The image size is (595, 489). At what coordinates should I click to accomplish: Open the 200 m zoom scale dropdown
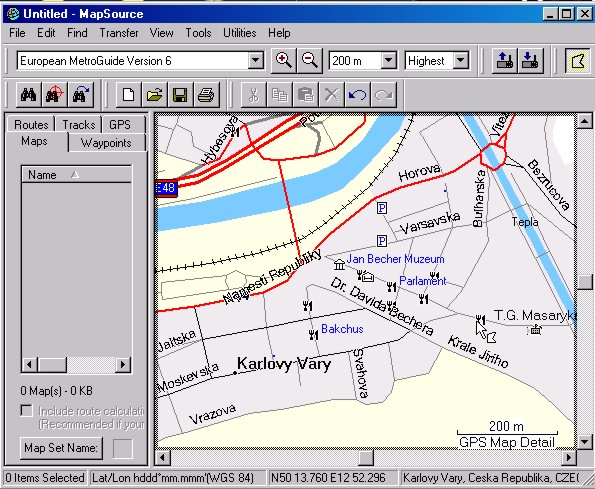389,60
